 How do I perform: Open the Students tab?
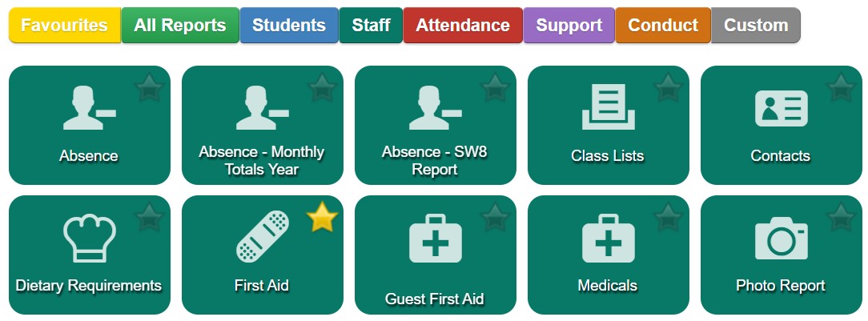tap(289, 25)
